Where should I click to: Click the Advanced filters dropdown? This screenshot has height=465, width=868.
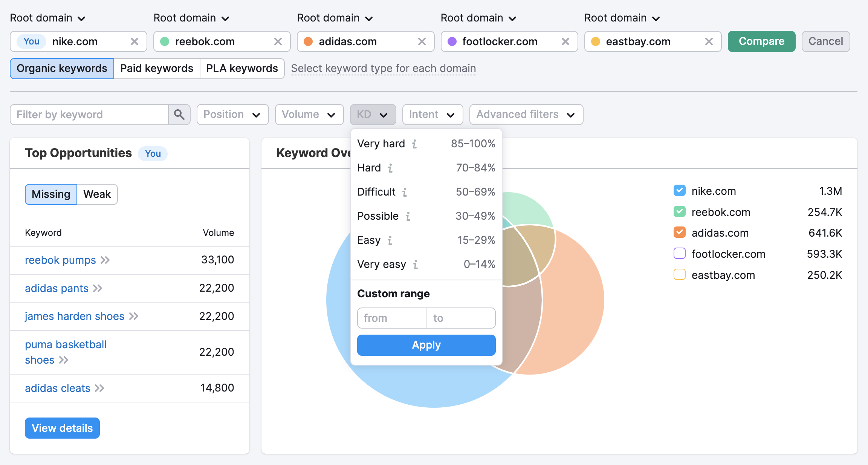click(524, 114)
